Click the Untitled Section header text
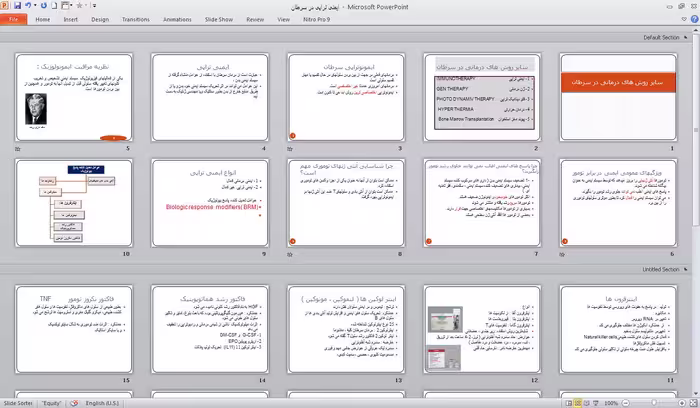This screenshot has width=700, height=408. (661, 270)
